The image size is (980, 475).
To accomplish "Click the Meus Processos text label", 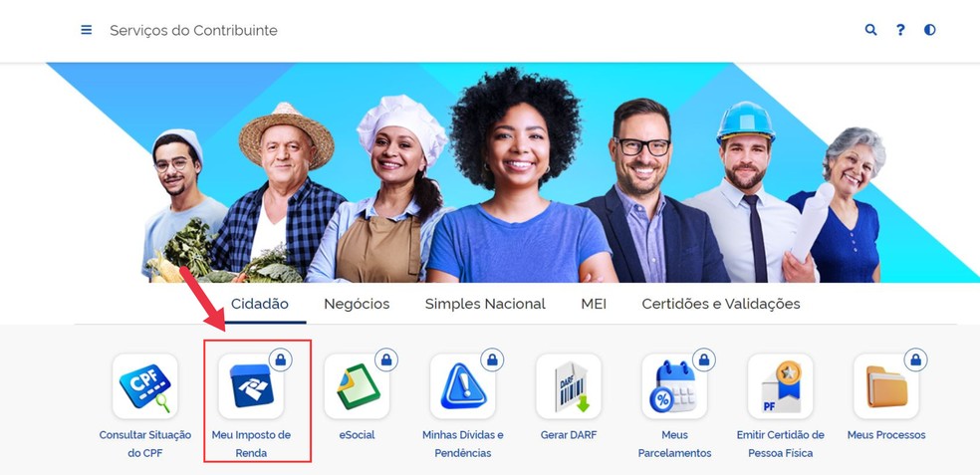I will (886, 435).
